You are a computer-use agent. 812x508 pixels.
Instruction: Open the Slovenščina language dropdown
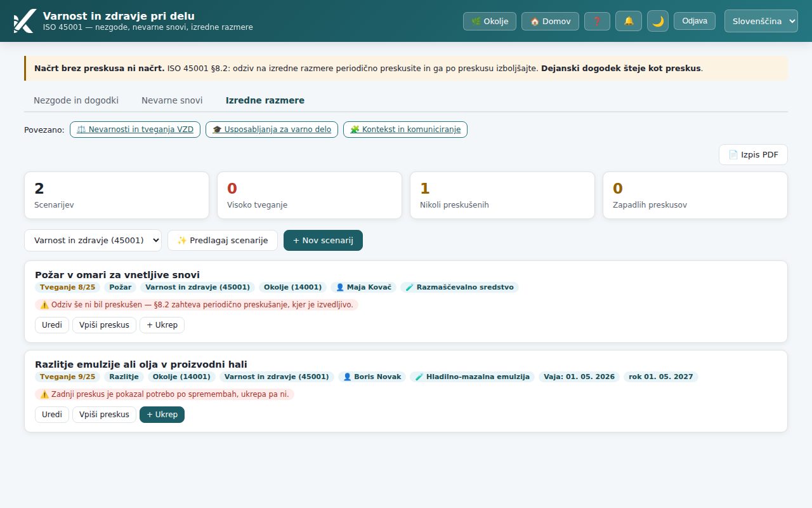[761, 21]
